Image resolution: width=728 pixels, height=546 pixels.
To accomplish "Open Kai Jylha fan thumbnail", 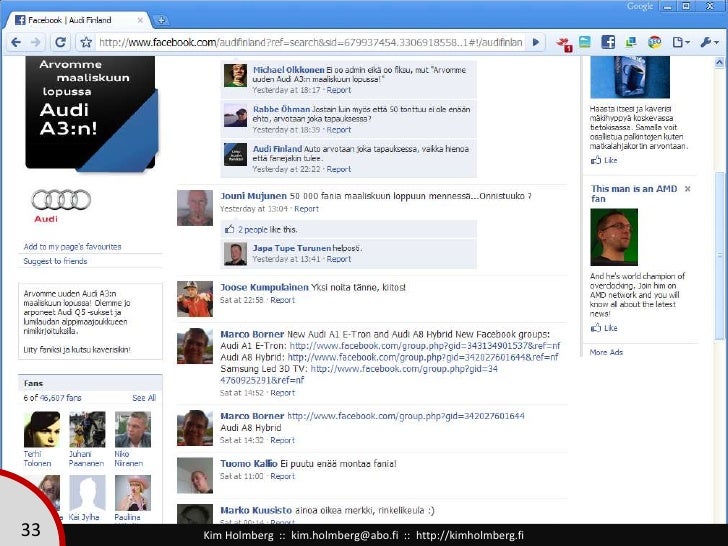I will point(87,493).
